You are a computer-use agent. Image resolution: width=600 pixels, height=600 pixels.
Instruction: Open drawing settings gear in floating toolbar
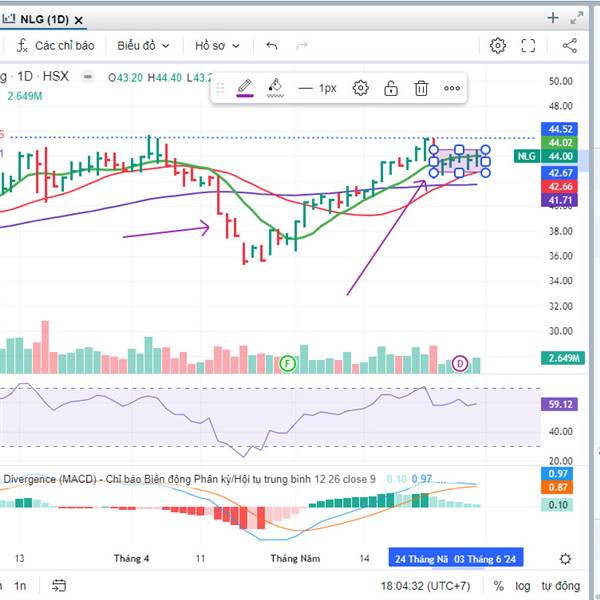[360, 88]
